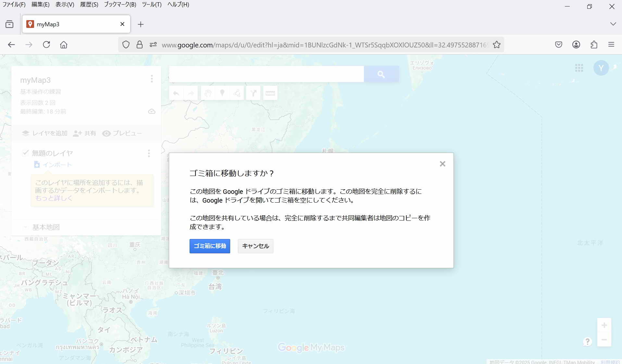
Task: Select the add marker pin tool
Action: point(222,93)
